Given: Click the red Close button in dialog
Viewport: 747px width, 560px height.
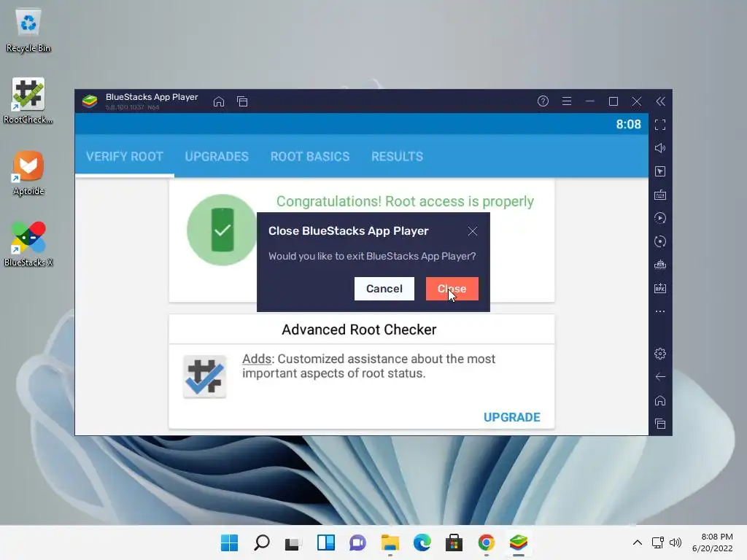Looking at the screenshot, I should click(x=452, y=289).
